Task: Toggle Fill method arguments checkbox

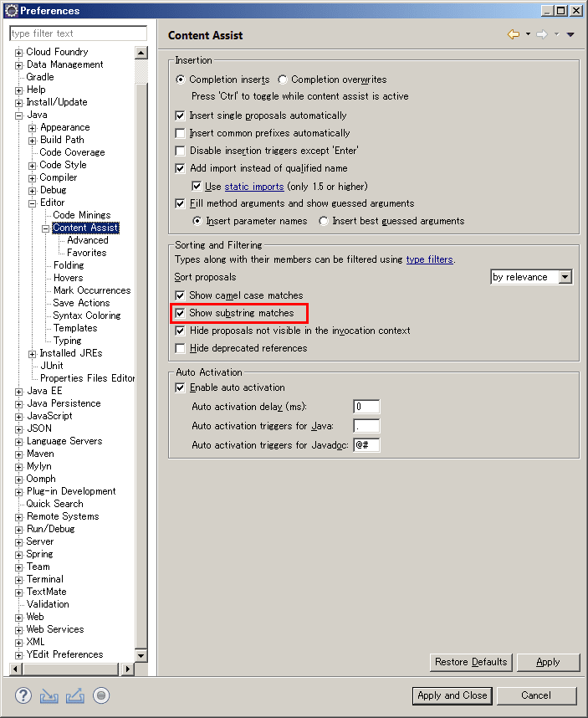Action: [181, 203]
